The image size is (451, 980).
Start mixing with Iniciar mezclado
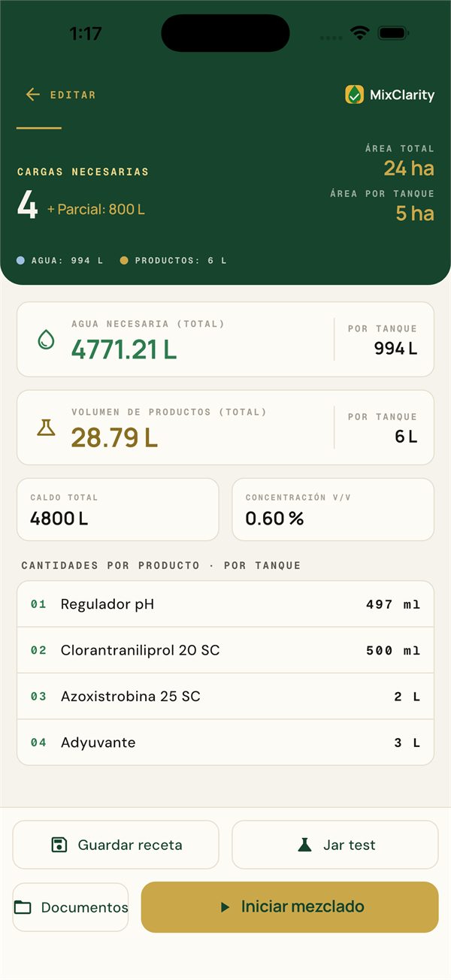click(x=289, y=907)
